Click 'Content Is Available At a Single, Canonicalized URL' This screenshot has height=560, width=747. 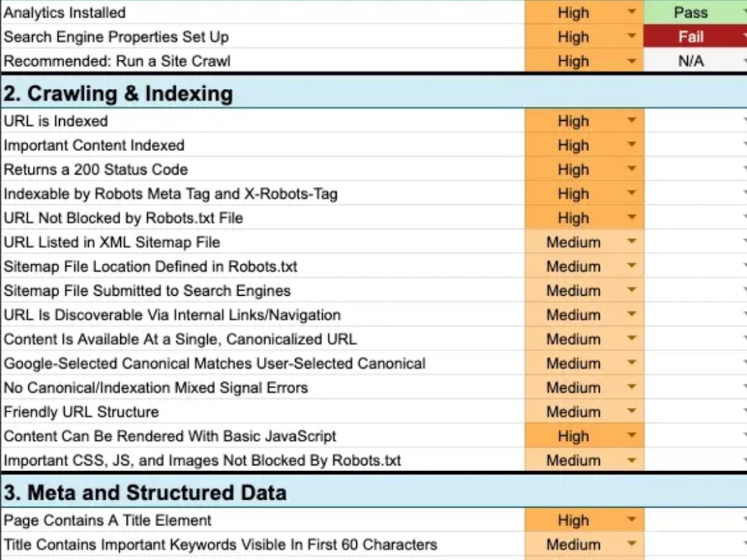point(262,339)
